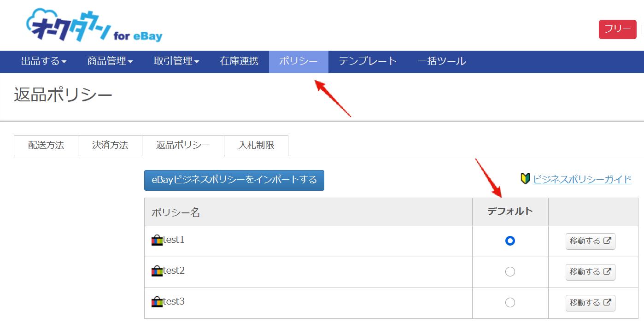Viewport: 644px width, 323px height.
Task: Switch to the 配送方法 tab
Action: (46, 146)
